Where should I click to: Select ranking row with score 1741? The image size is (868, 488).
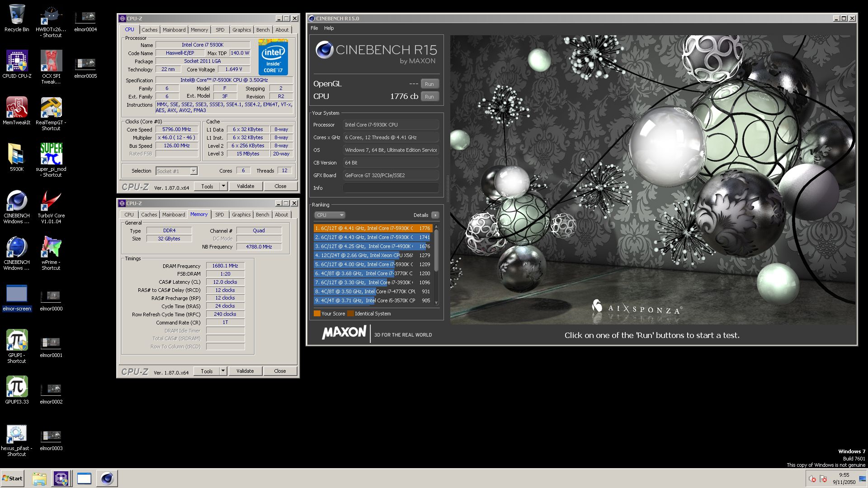(x=373, y=237)
